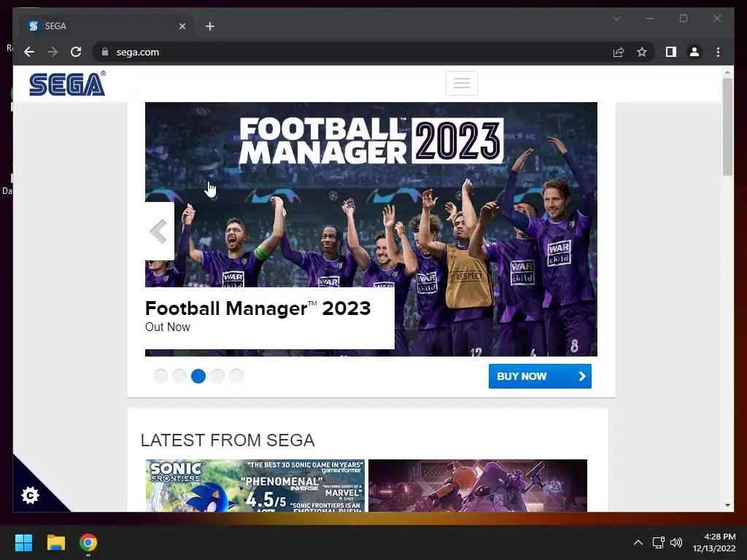747x560 pixels.
Task: Select the fourth carousel slide dot
Action: [217, 376]
